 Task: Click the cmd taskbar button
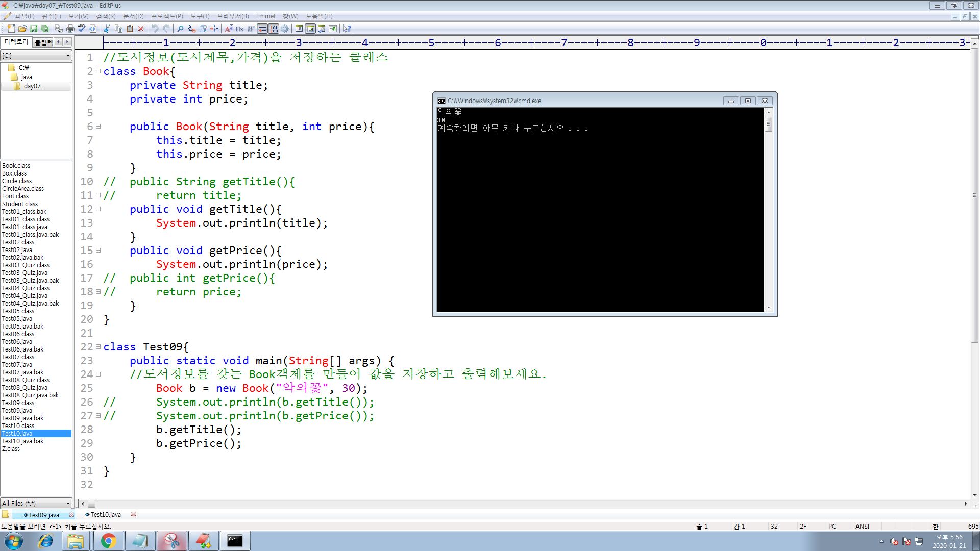point(235,541)
